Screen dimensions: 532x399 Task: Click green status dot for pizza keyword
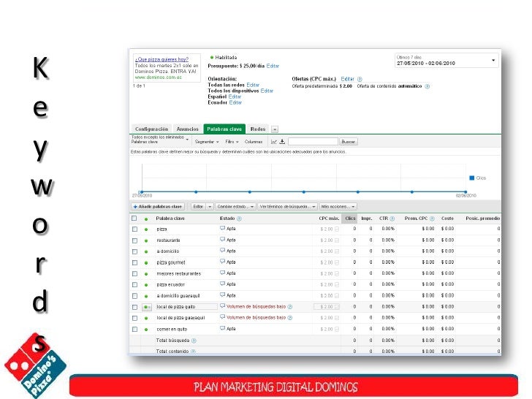pos(146,229)
